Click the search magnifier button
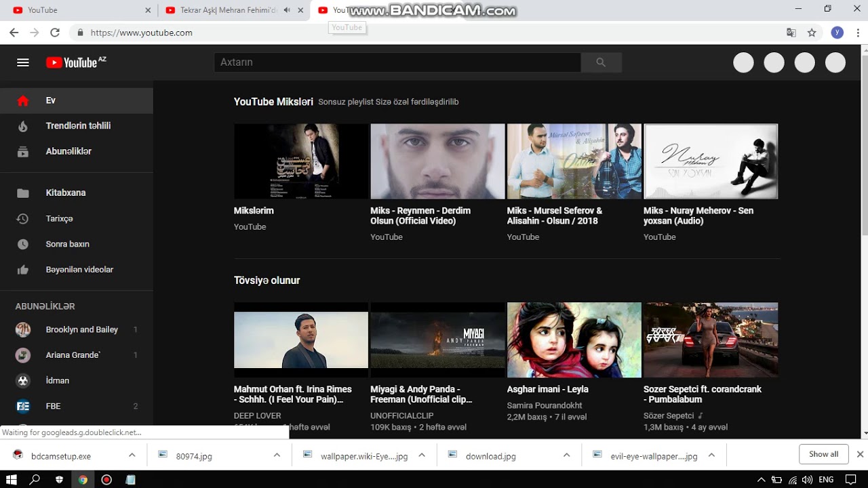 click(601, 62)
